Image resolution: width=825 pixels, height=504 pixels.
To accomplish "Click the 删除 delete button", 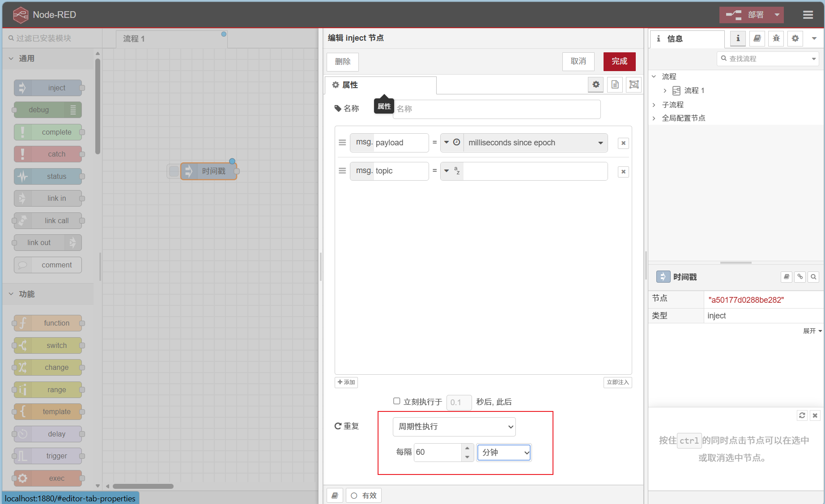I will coord(343,62).
